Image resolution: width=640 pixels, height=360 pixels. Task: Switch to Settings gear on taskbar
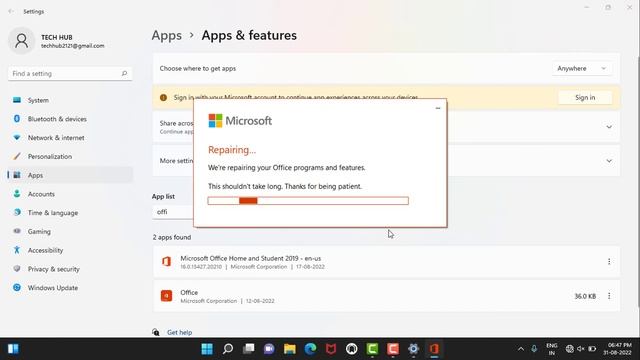[413, 349]
